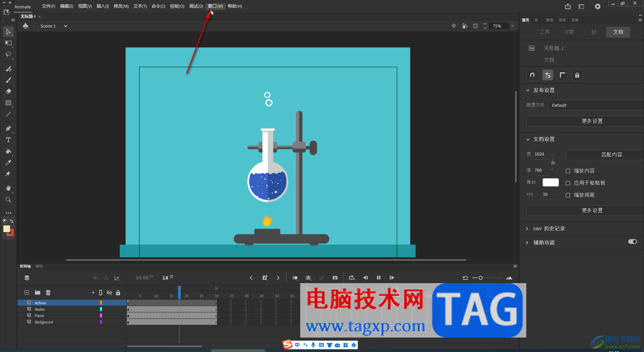Select the Rectangle tool
The height and width of the screenshot is (352, 644).
tap(8, 103)
